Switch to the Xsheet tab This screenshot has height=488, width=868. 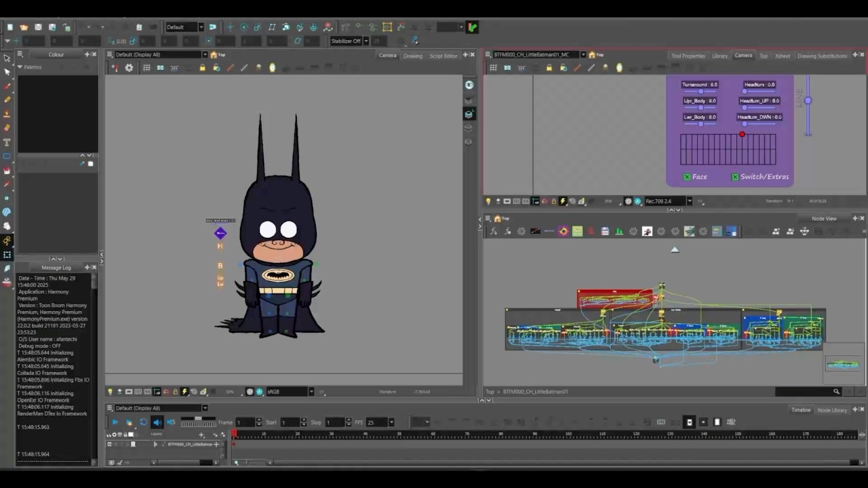(x=782, y=56)
